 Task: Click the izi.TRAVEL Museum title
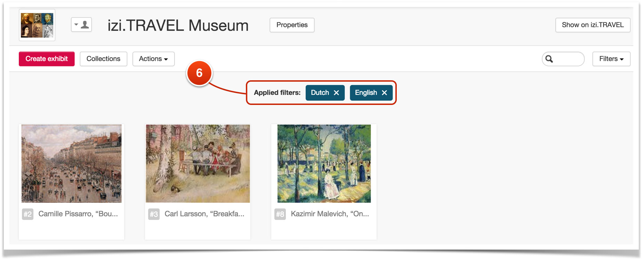pyautogui.click(x=178, y=25)
